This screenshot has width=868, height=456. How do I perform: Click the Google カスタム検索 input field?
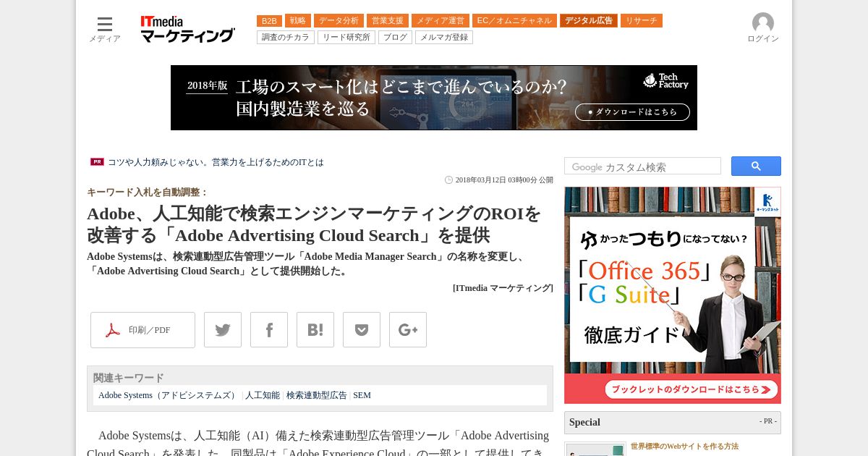pyautogui.click(x=642, y=166)
